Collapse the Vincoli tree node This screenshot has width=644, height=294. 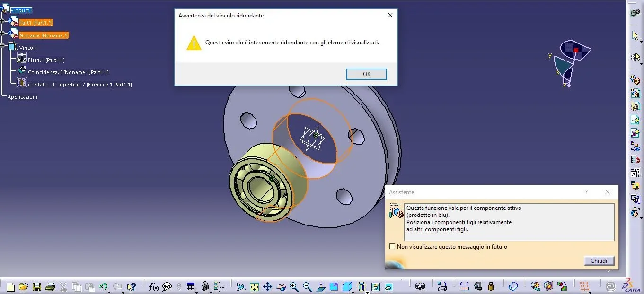pos(3,46)
